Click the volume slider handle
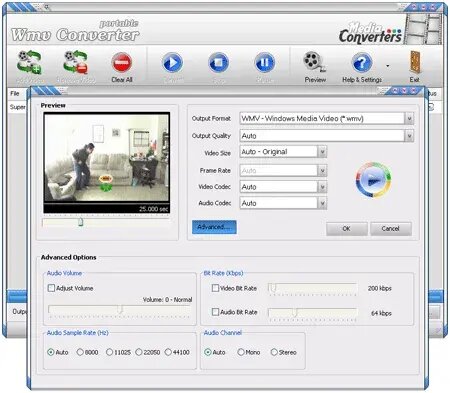450x393 pixels. pyautogui.click(x=120, y=310)
